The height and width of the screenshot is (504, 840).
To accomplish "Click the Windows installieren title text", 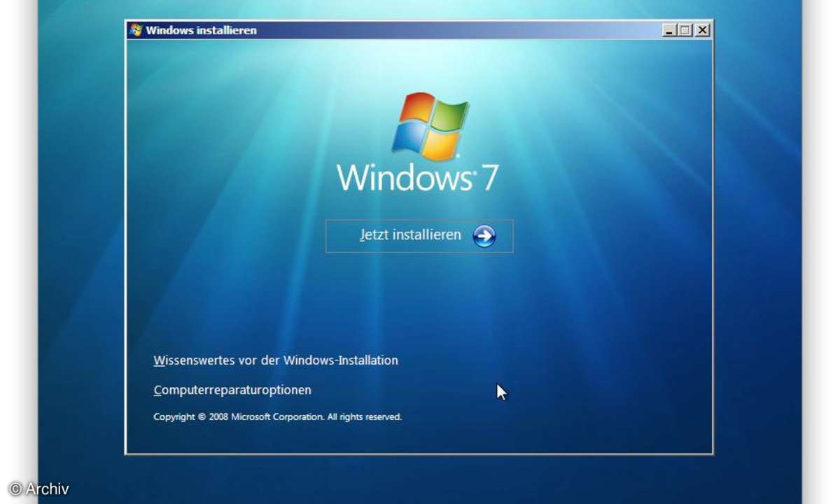I will pyautogui.click(x=202, y=30).
